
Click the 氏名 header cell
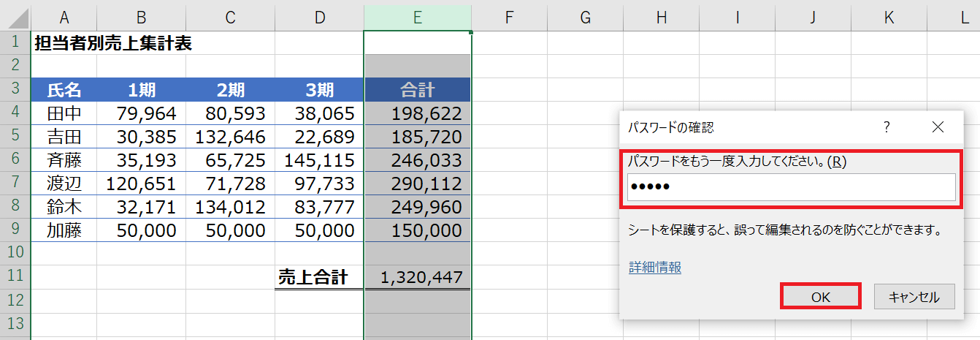point(64,90)
